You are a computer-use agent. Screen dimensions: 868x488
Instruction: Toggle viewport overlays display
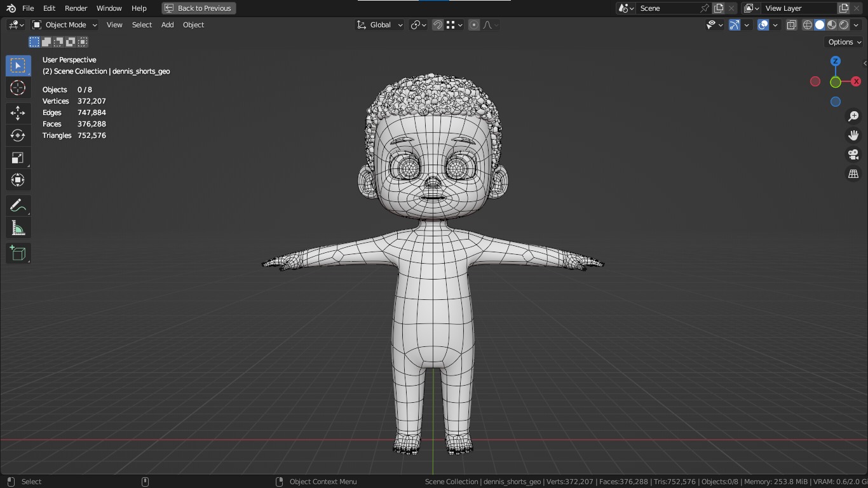click(x=763, y=25)
